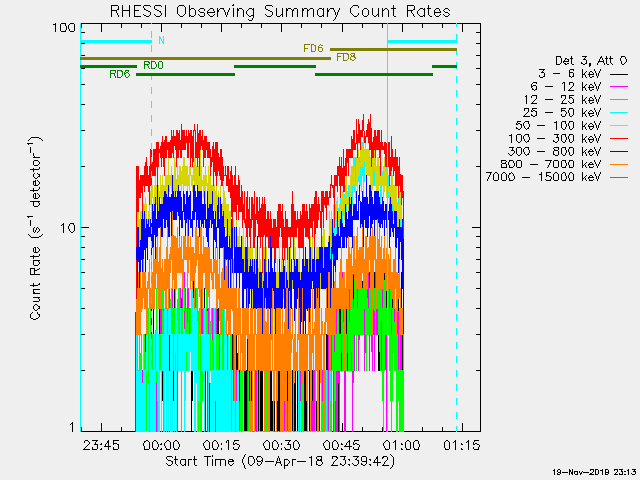Select the '25 - 50 keV' legend label

[x=562, y=112]
